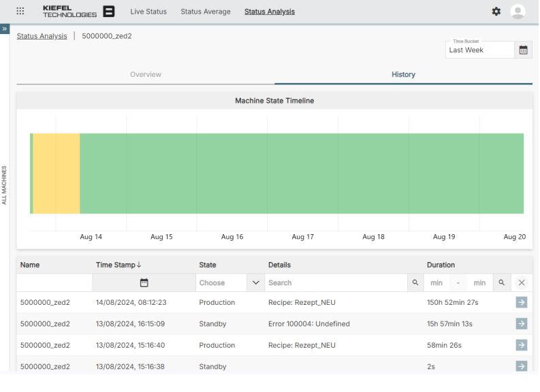
Task: Click the Details Search input field
Action: [336, 282]
